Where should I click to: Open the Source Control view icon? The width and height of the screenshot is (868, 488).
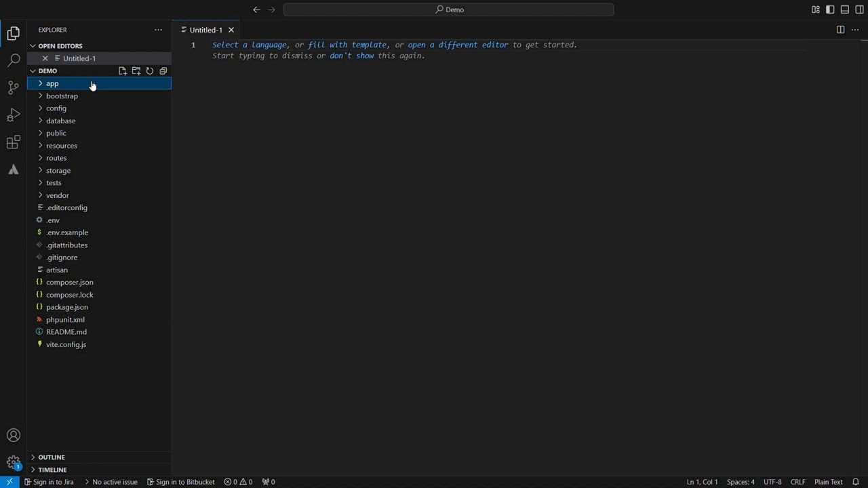[x=14, y=87]
